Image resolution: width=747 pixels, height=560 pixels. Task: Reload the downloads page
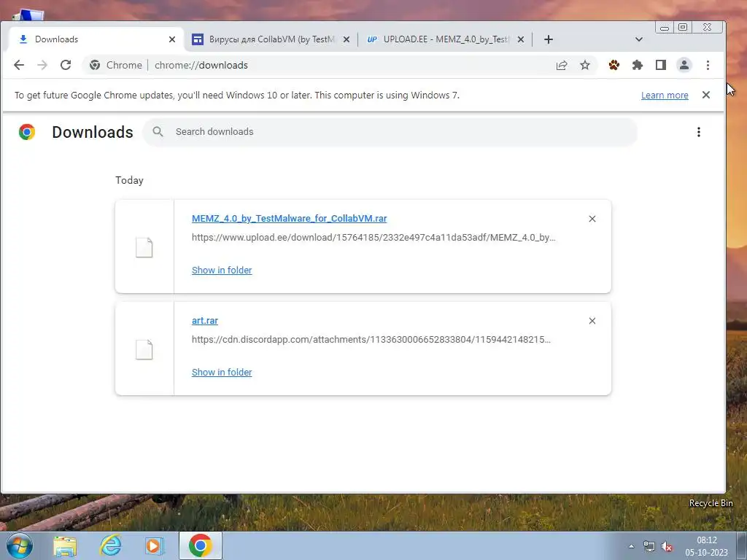[x=66, y=65]
